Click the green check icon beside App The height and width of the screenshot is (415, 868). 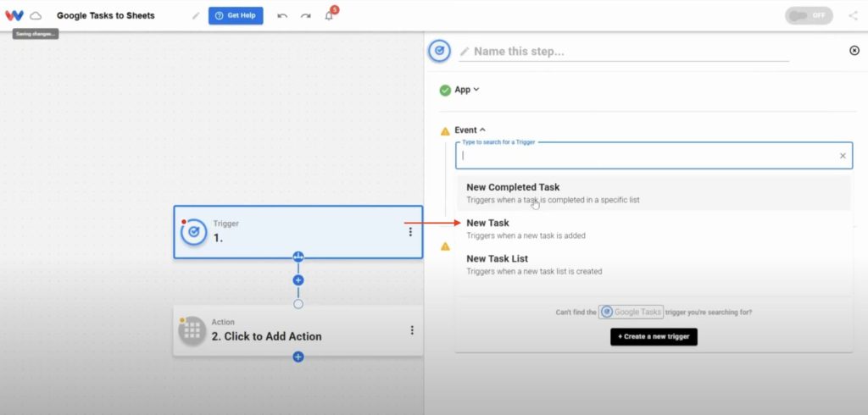pos(445,90)
